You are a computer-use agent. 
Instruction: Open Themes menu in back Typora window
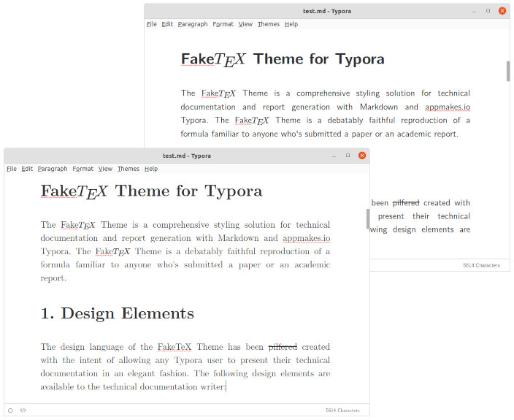click(269, 24)
